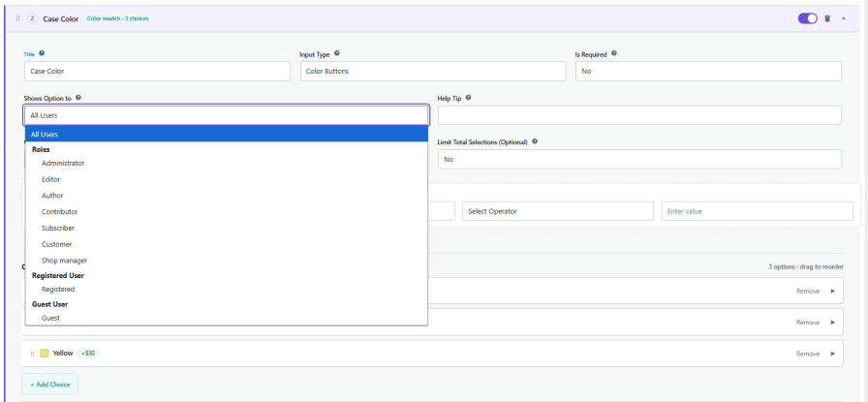Expand the first choice row arrow
The width and height of the screenshot is (868, 402).
[x=832, y=292]
